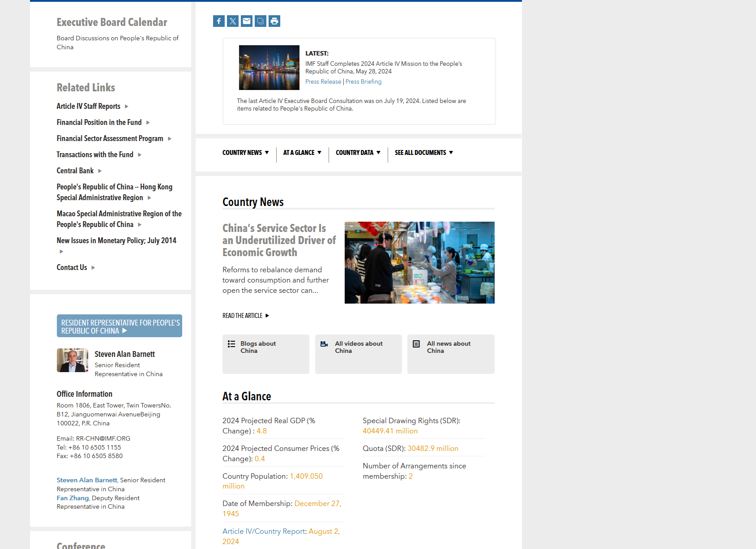Click the arrow beside Financial Sector Assessment Program
The width and height of the screenshot is (756, 549).
coord(170,139)
